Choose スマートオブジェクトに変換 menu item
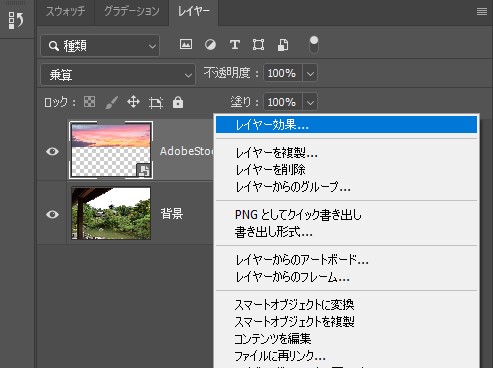The image size is (493, 368). click(346, 305)
